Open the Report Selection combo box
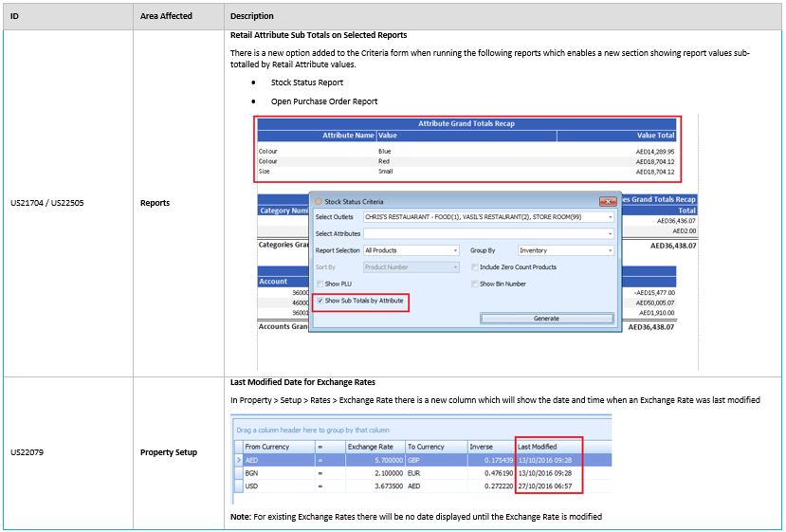Viewport: 786px width, 532px height. tap(455, 250)
